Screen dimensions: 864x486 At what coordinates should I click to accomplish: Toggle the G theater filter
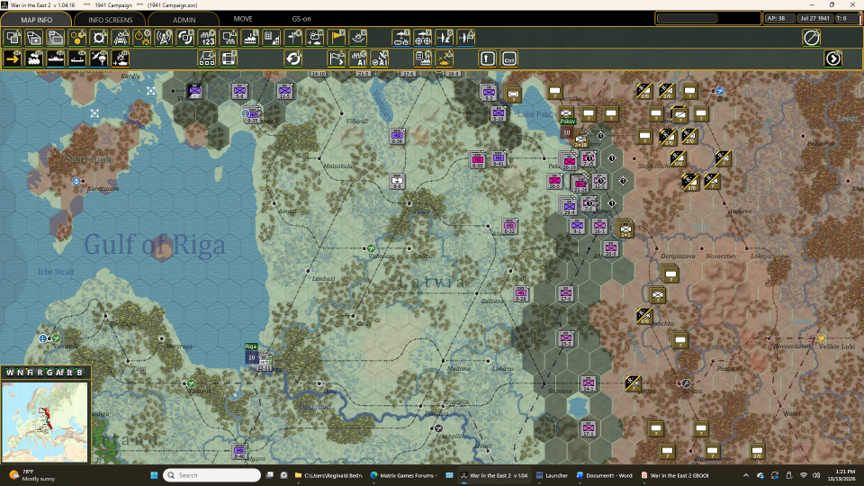point(49,372)
